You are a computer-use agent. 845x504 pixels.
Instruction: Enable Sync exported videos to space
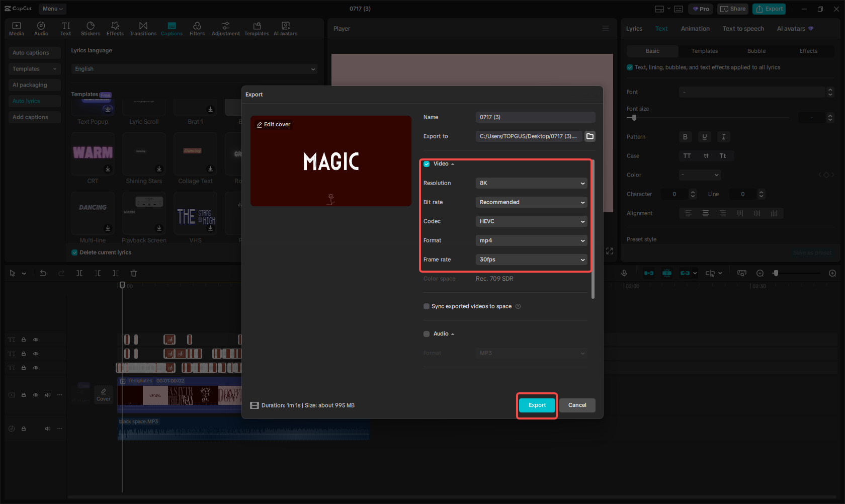coord(426,306)
